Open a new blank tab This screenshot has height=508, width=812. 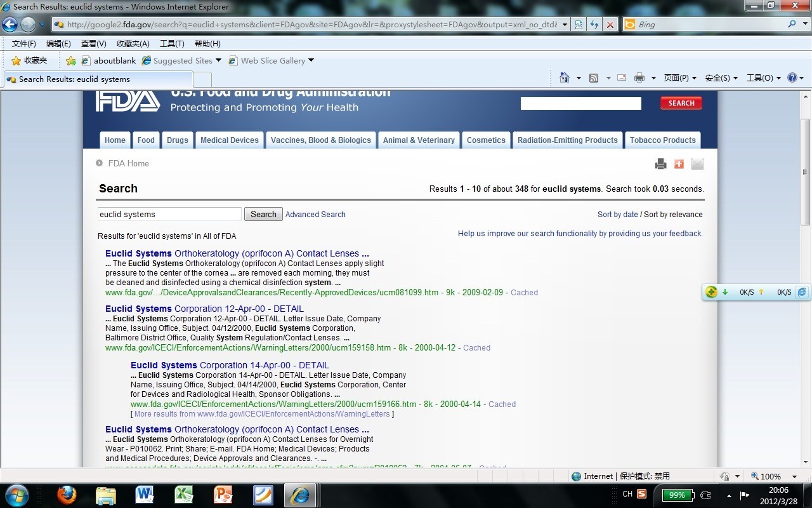coord(202,80)
